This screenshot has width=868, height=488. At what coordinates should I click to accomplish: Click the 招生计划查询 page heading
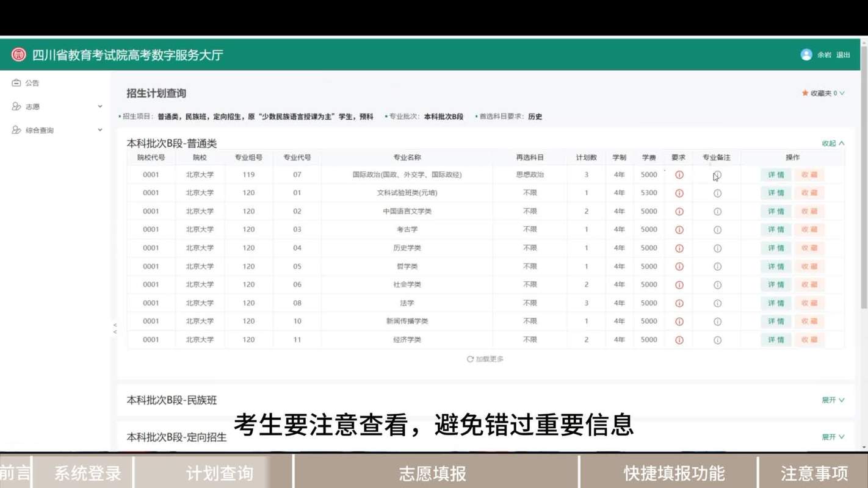coord(156,93)
